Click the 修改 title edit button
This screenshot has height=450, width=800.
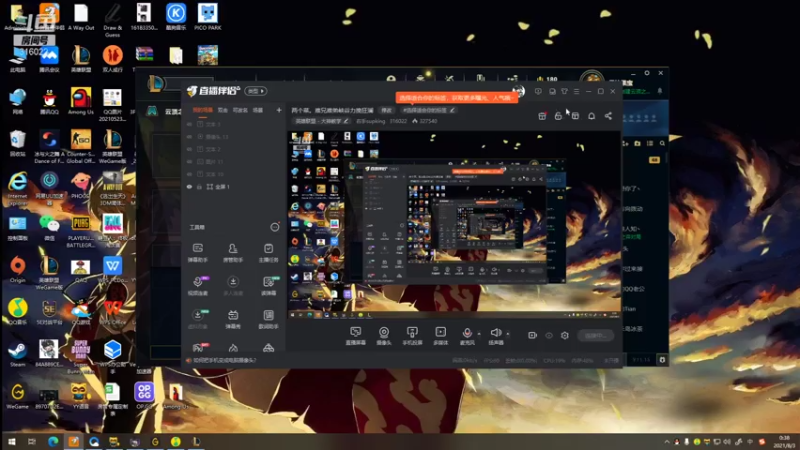coord(387,110)
